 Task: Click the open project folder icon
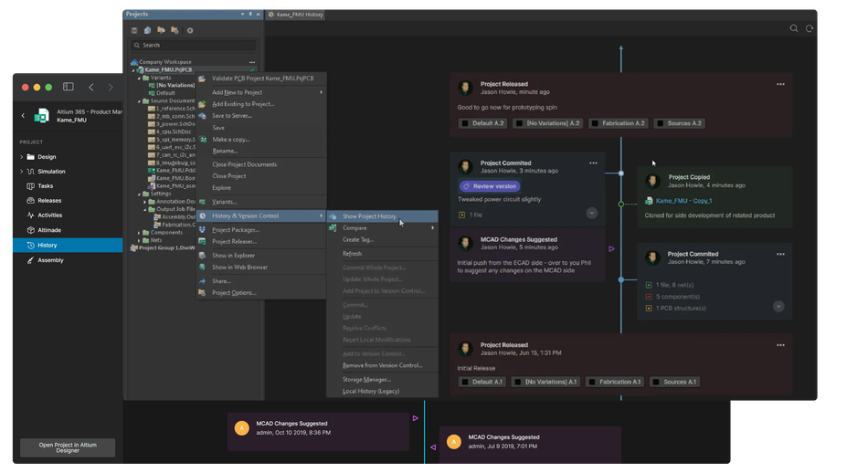point(161,30)
